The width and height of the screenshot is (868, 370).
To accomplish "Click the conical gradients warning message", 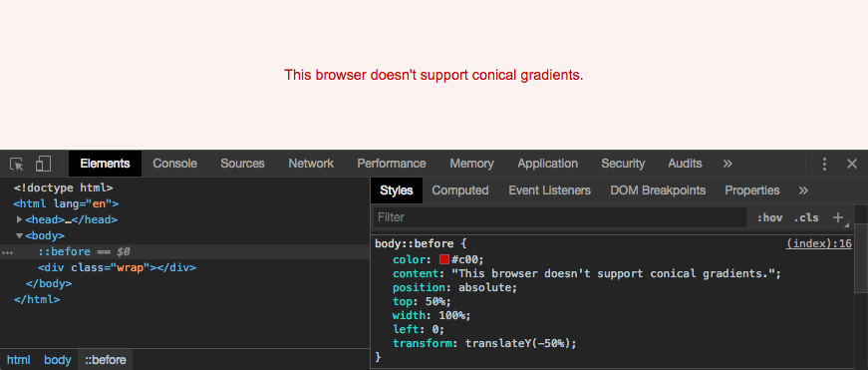I will (434, 75).
